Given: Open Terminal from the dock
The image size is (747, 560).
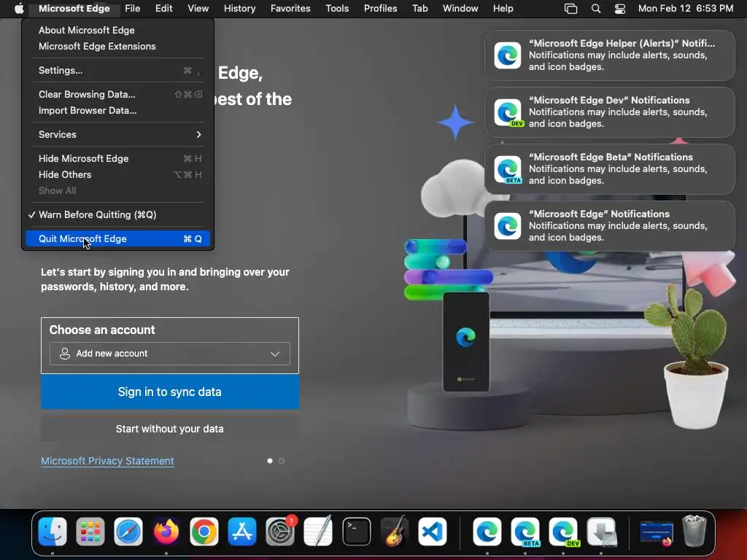Looking at the screenshot, I should pos(356,531).
